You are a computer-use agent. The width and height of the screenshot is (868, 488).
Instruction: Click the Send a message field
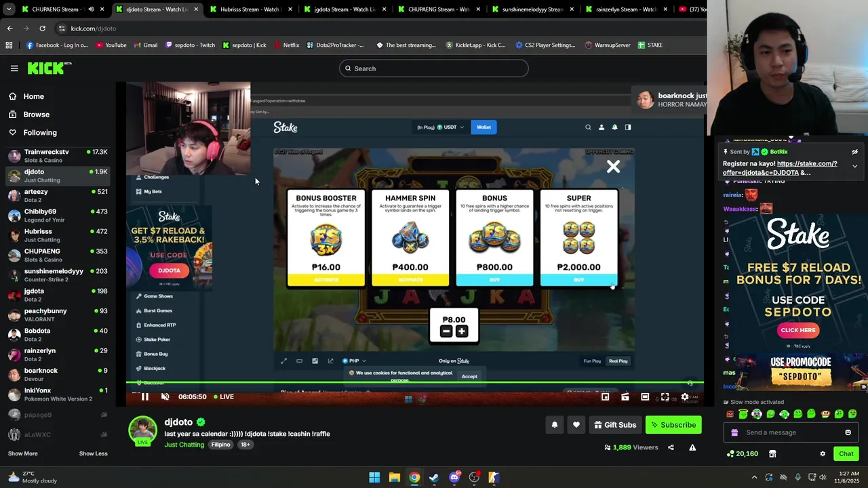coord(792,432)
